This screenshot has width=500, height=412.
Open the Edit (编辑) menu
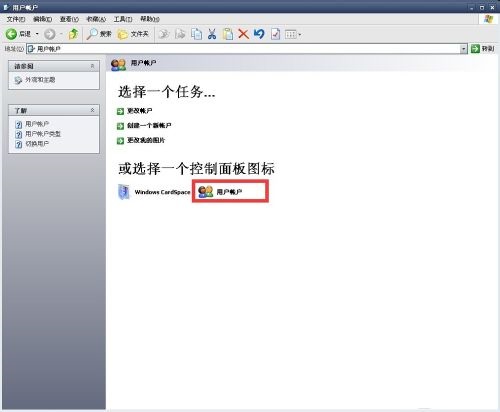[42, 19]
